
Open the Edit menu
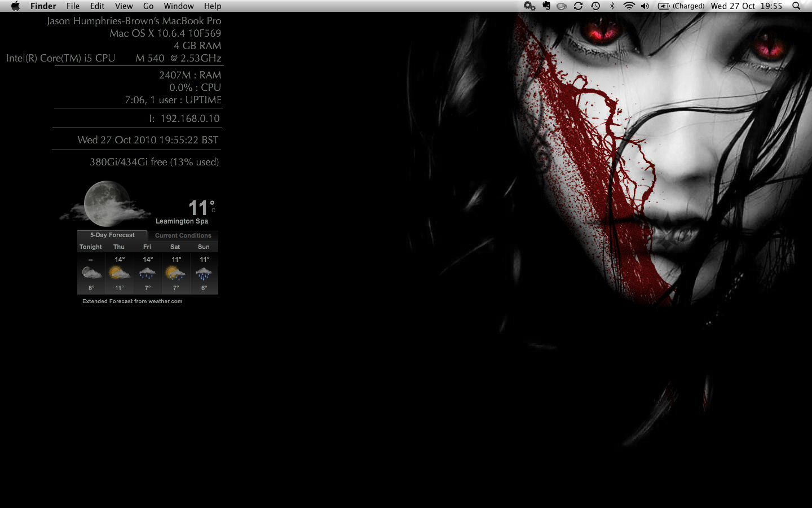[97, 6]
